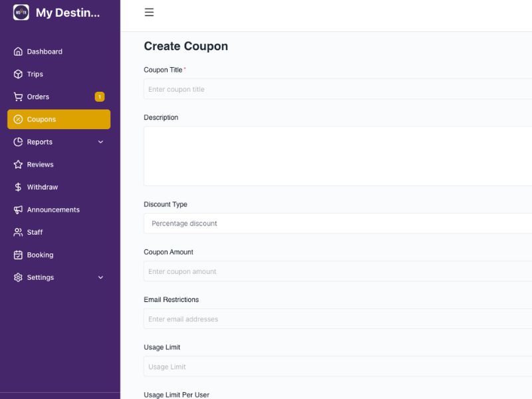Navigate to the Withdraw page
This screenshot has width=532, height=399.
(x=59, y=187)
